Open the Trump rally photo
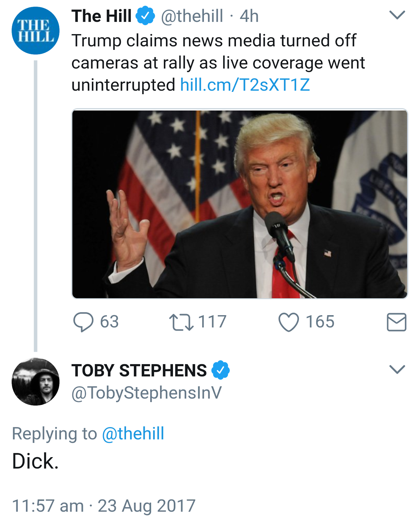Viewport: 420px width, 528px height. [240, 204]
